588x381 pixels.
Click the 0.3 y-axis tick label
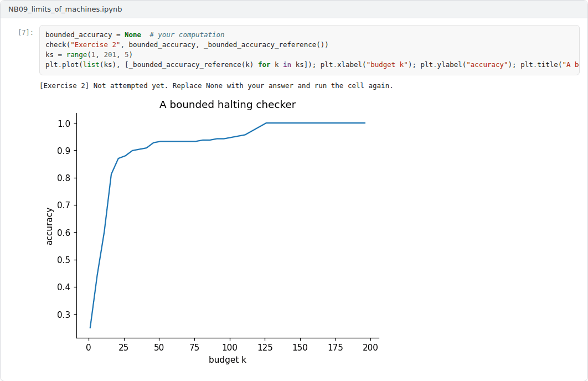point(64,315)
